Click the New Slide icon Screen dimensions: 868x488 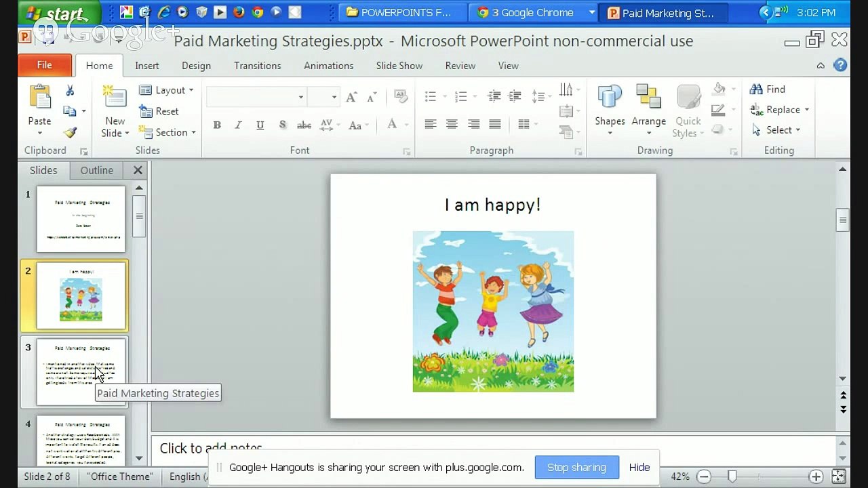[x=115, y=98]
